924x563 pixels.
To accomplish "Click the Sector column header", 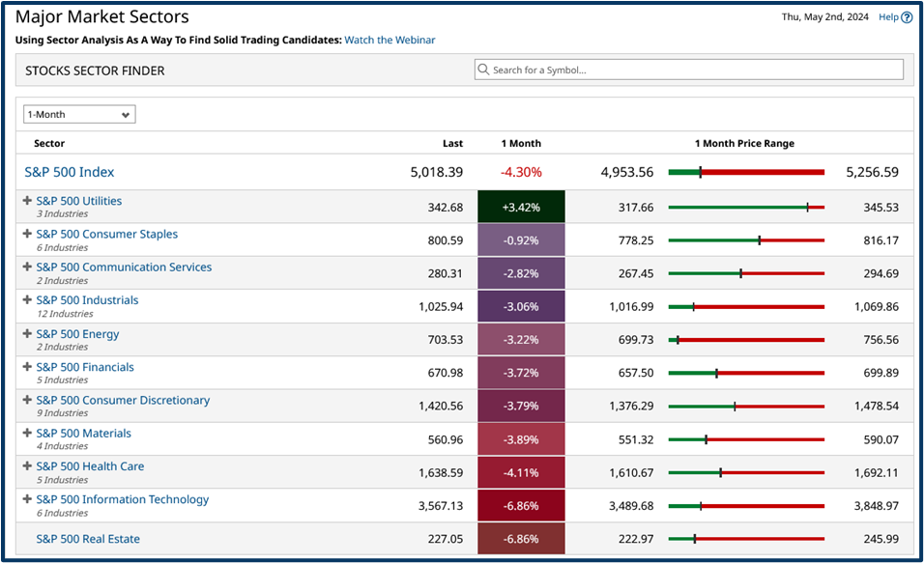I will click(50, 143).
